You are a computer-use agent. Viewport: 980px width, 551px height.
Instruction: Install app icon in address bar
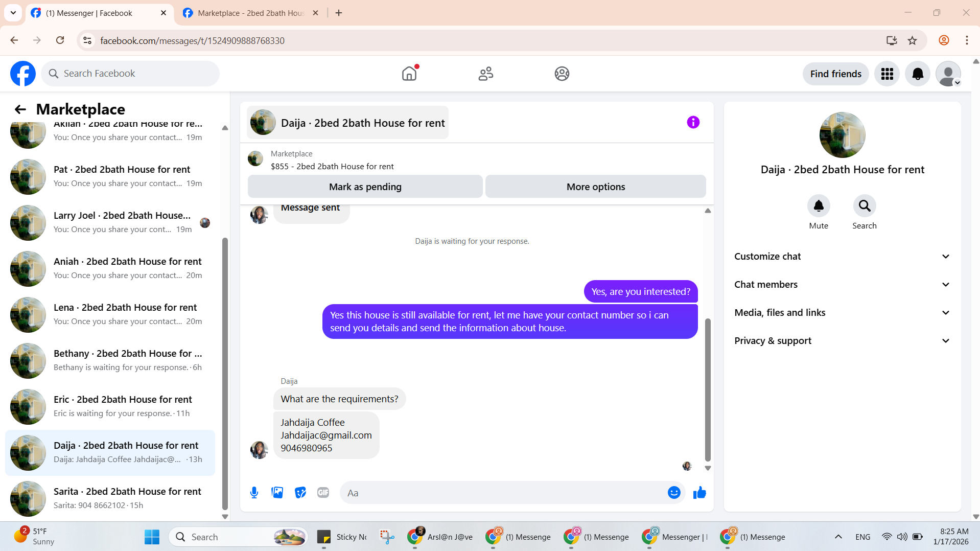point(892,40)
